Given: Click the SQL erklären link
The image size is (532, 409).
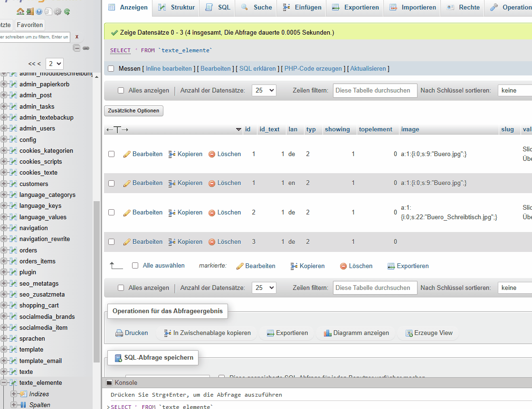Looking at the screenshot, I should pyautogui.click(x=257, y=69).
